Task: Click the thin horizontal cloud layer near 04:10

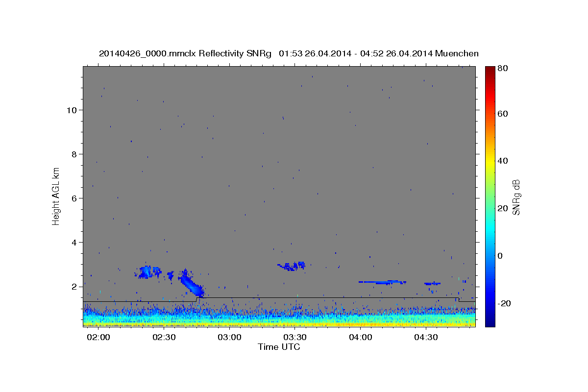Action: click(x=382, y=282)
